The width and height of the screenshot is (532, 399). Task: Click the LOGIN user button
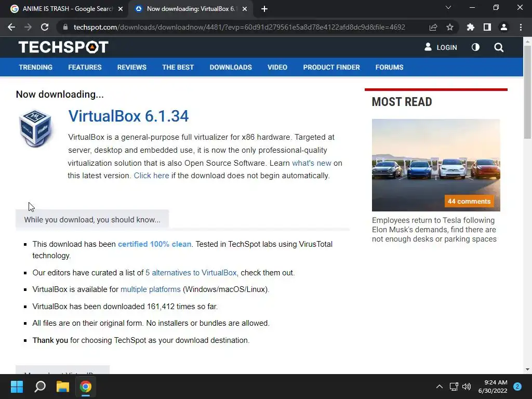pyautogui.click(x=441, y=47)
